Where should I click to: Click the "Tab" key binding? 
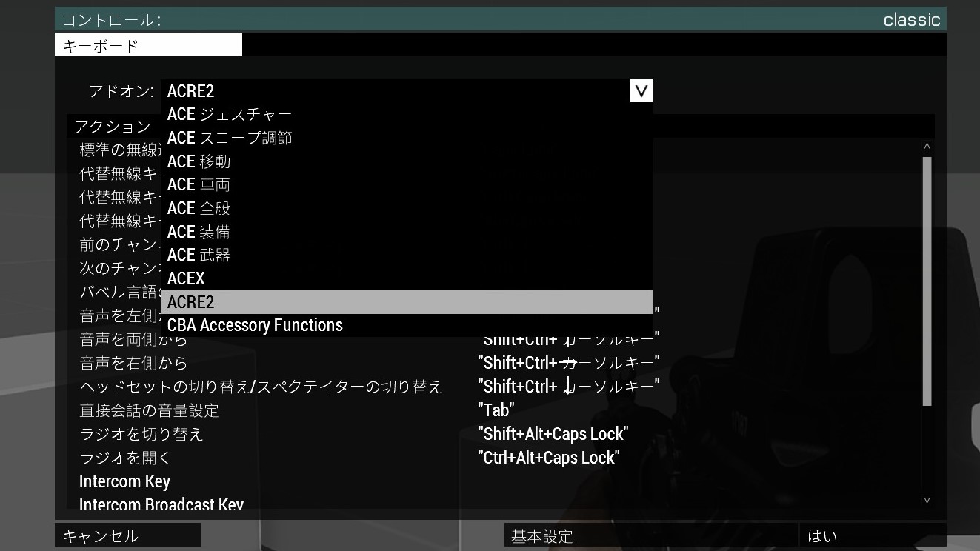(x=496, y=410)
